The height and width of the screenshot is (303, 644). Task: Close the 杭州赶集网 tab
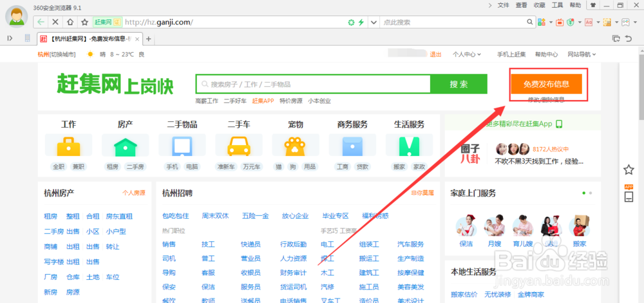coord(137,39)
